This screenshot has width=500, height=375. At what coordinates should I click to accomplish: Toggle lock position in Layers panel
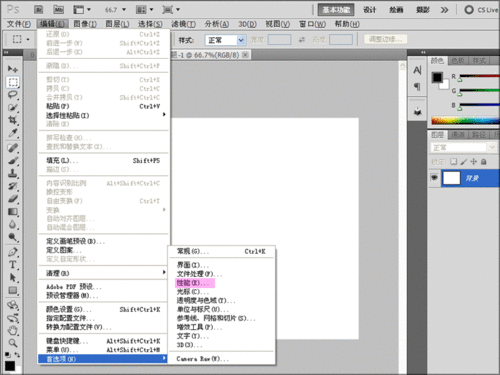coord(474,162)
